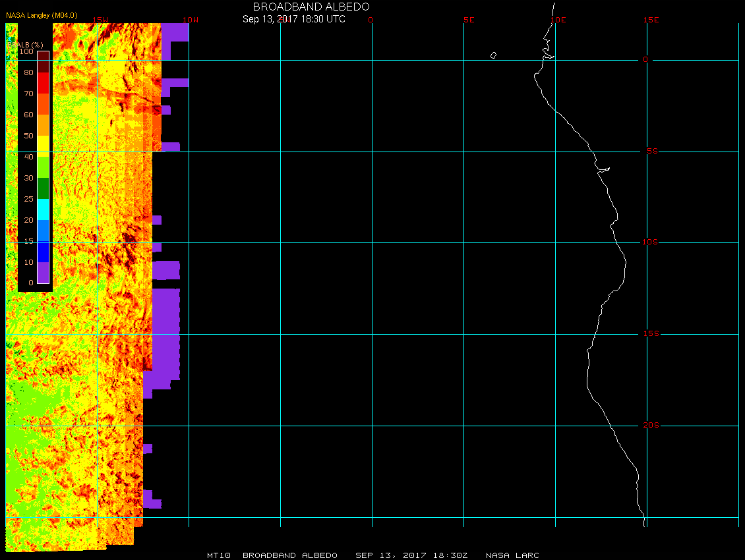Click the small island outline near the equator
Image resolution: width=745 pixels, height=560 pixels.
coord(493,55)
